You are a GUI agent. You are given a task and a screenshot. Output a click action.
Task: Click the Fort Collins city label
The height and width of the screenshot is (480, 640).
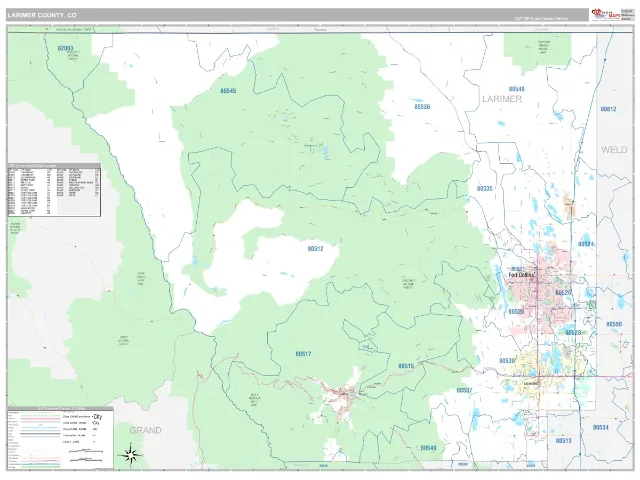point(521,275)
